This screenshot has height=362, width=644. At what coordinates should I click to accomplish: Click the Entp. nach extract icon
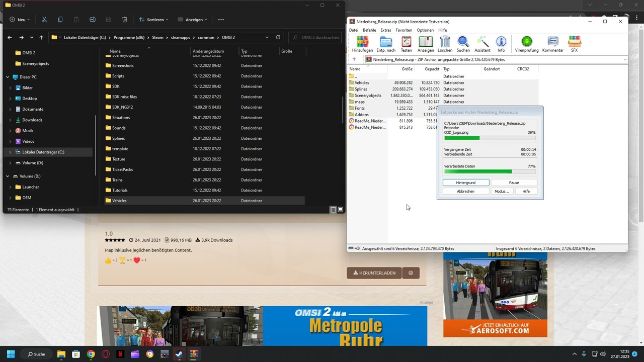click(x=386, y=44)
